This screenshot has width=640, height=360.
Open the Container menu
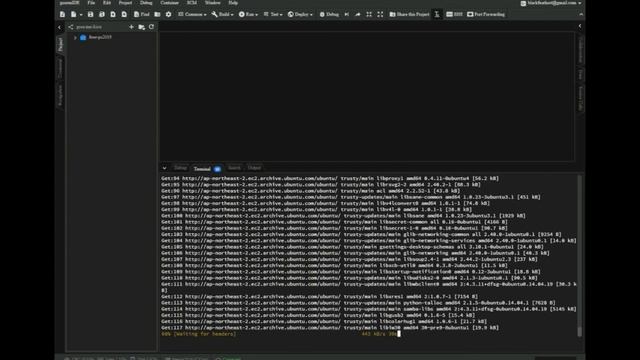click(x=169, y=3)
